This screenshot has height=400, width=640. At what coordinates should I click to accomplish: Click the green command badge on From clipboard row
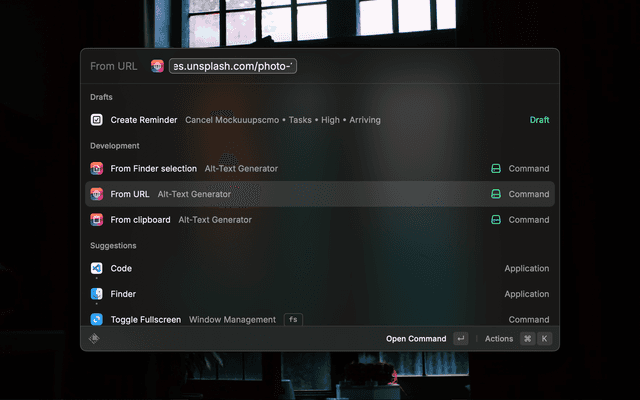pyautogui.click(x=495, y=219)
